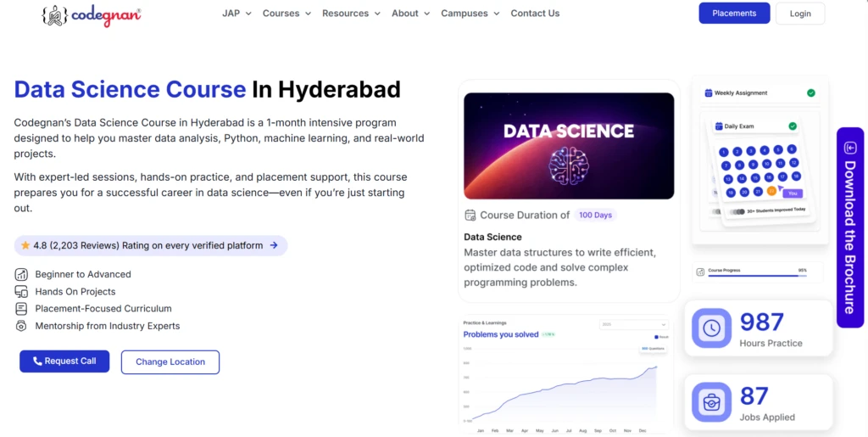Click the Placement-Focused Curriculum book icon
Image resolution: width=868 pixels, height=437 pixels.
click(21, 309)
